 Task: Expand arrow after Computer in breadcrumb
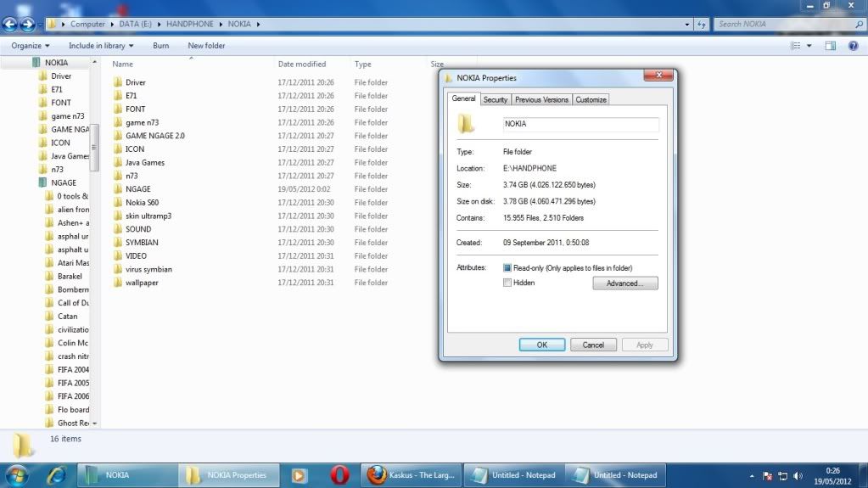(x=113, y=25)
